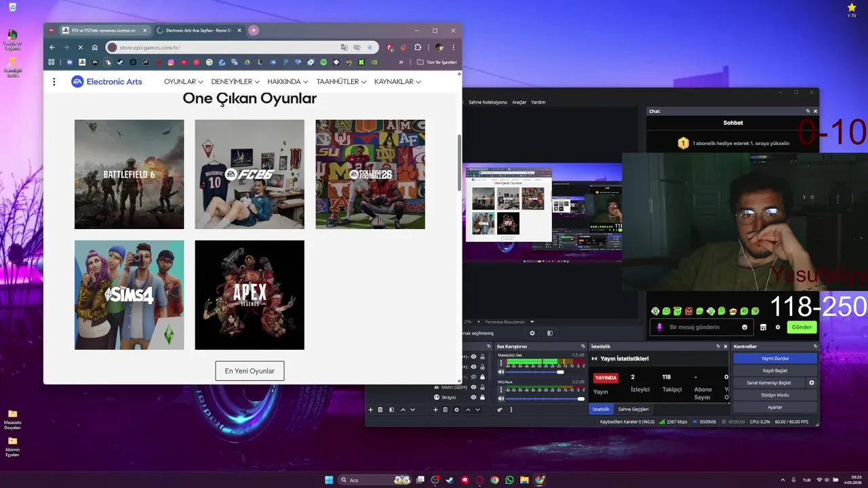Go back in Chrome
Image resolution: width=868 pixels, height=488 pixels.
click(x=52, y=47)
